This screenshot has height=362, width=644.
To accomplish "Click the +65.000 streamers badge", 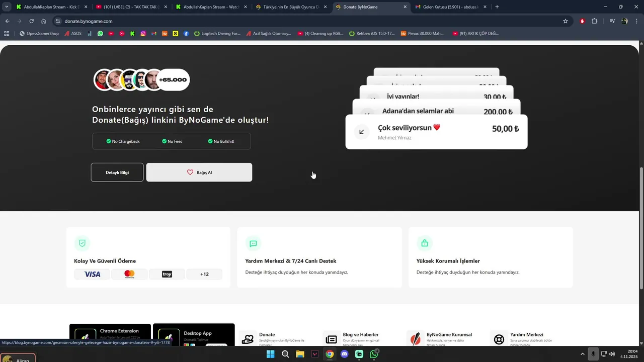I will coord(173,80).
